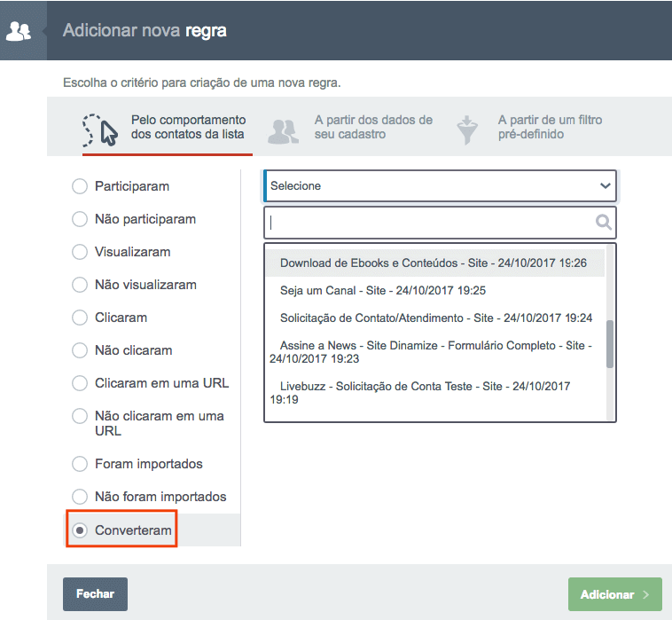This screenshot has height=620, width=672.
Task: Click the contacts icon in the header
Action: click(18, 31)
